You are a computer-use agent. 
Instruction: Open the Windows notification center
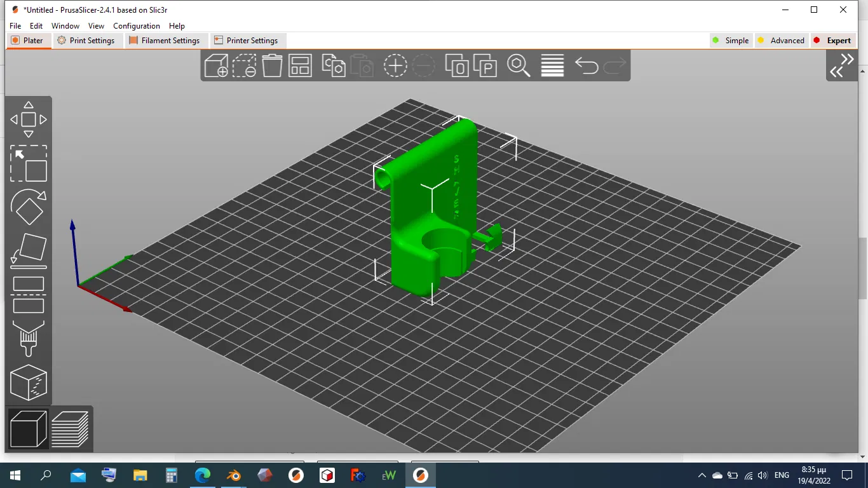(847, 475)
